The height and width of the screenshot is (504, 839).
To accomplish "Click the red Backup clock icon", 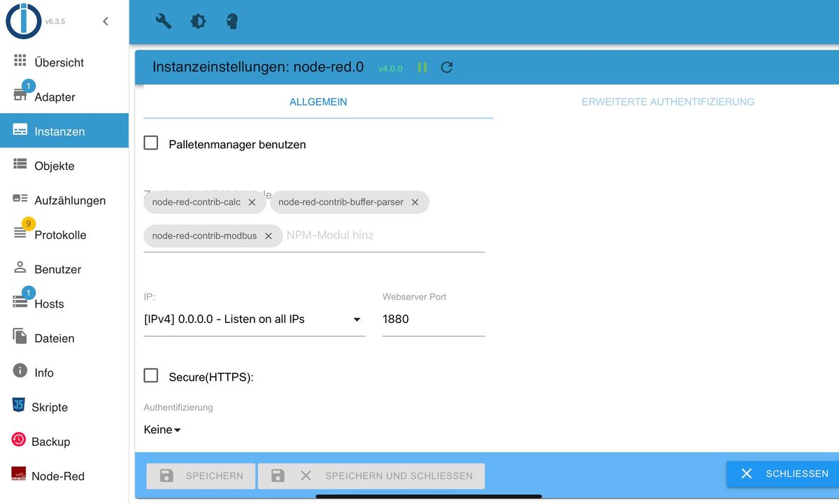I will coord(19,440).
